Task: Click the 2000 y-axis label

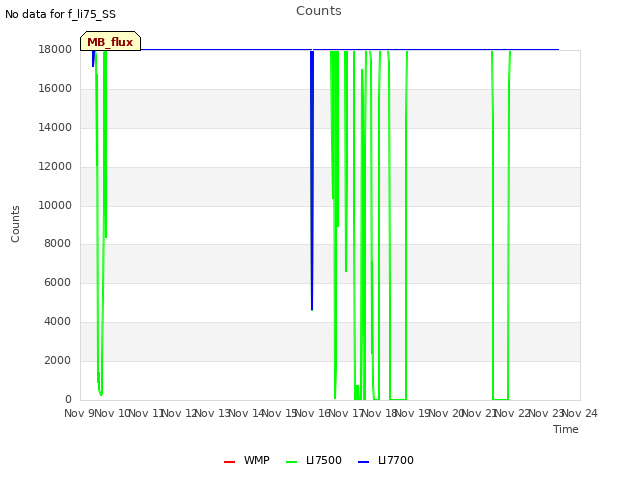Action: pyautogui.click(x=58, y=360)
